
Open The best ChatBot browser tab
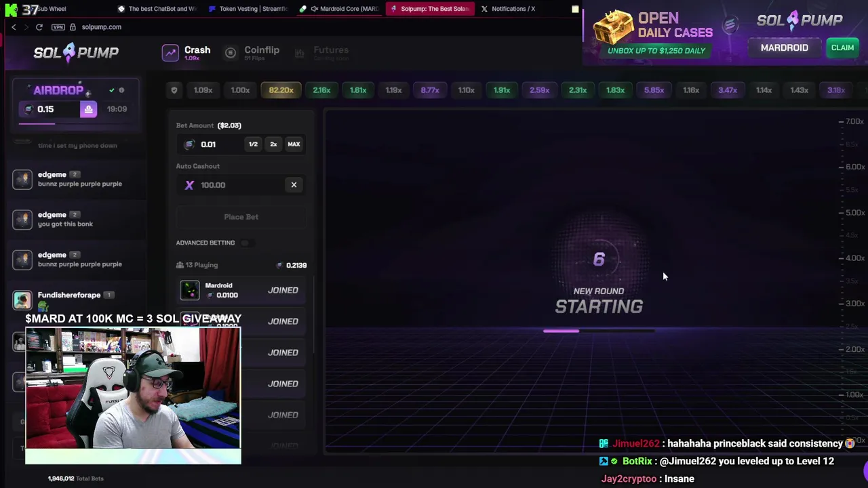pos(157,9)
